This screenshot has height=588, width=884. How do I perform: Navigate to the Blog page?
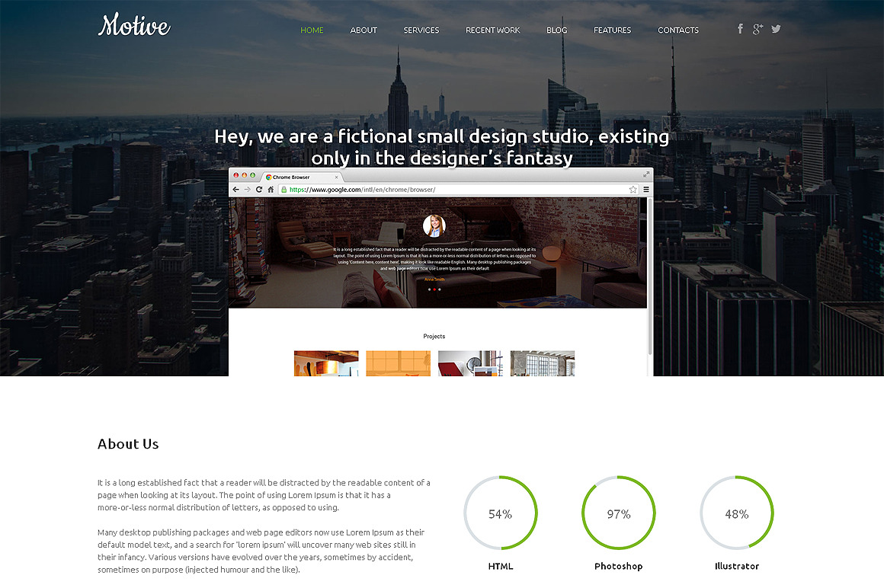tap(556, 30)
